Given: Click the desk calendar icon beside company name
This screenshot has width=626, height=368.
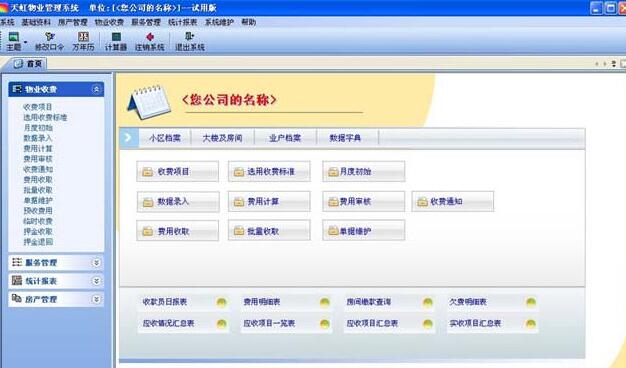Looking at the screenshot, I should click(149, 102).
